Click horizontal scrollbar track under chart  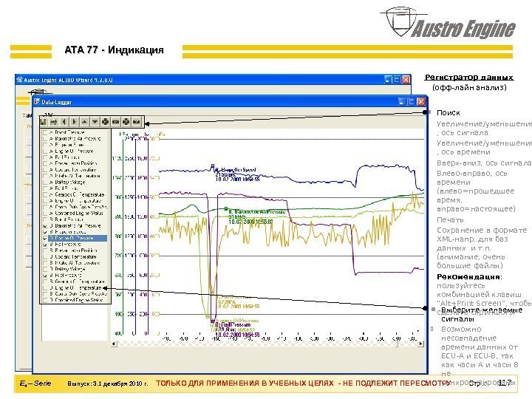pyautogui.click(x=267, y=344)
